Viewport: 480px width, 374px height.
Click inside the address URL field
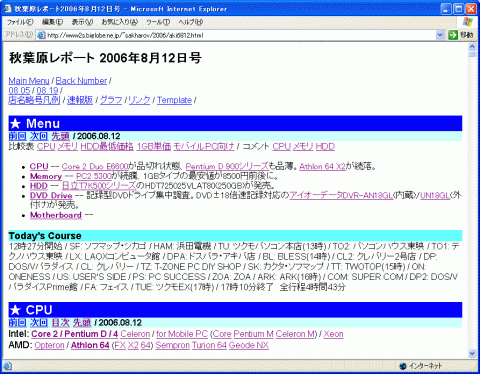(240, 35)
